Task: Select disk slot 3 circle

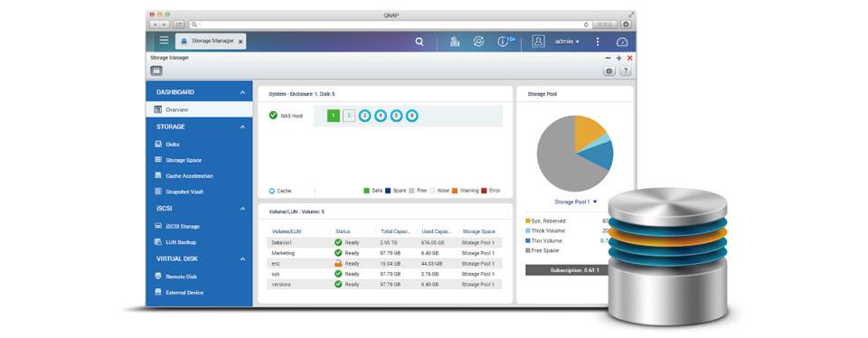Action: (364, 116)
